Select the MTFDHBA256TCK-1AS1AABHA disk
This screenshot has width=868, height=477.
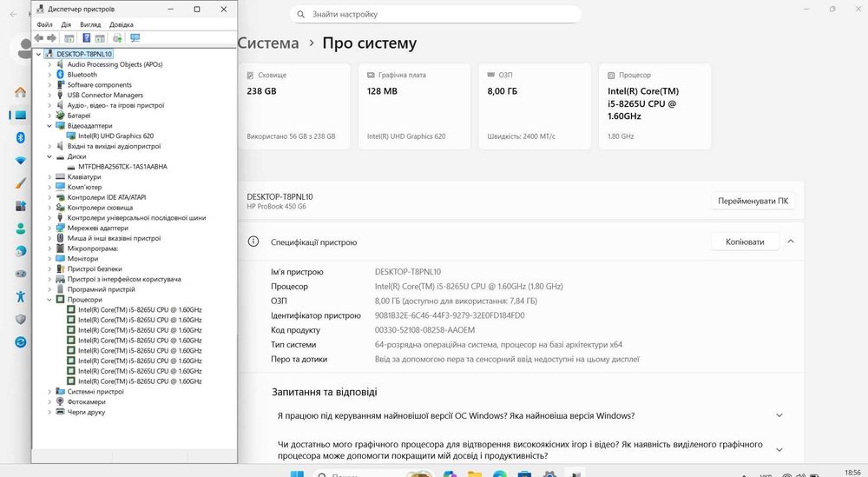pos(122,166)
